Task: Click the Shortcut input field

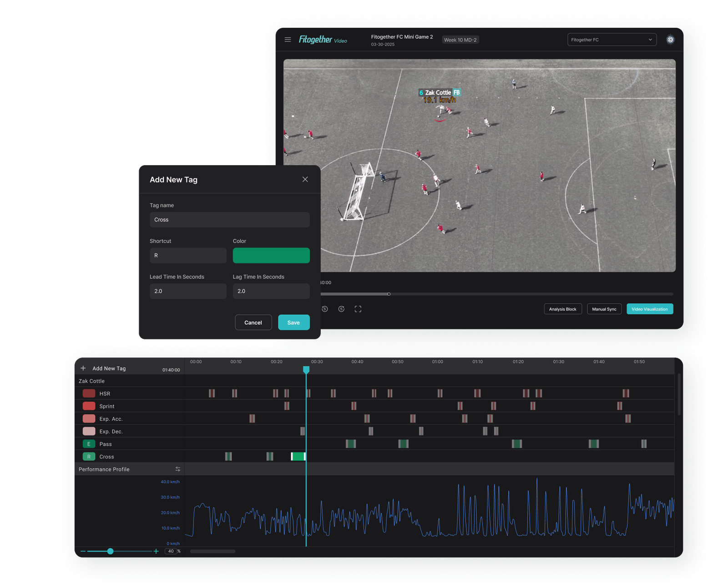Action: click(188, 256)
